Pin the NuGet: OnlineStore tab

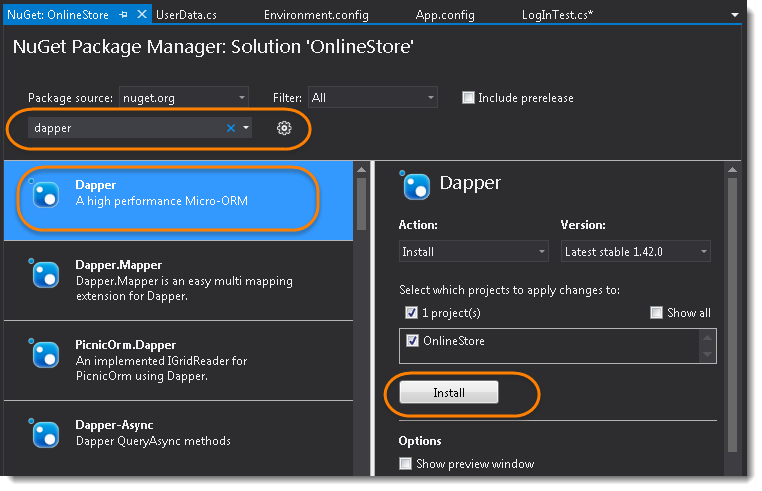click(123, 15)
